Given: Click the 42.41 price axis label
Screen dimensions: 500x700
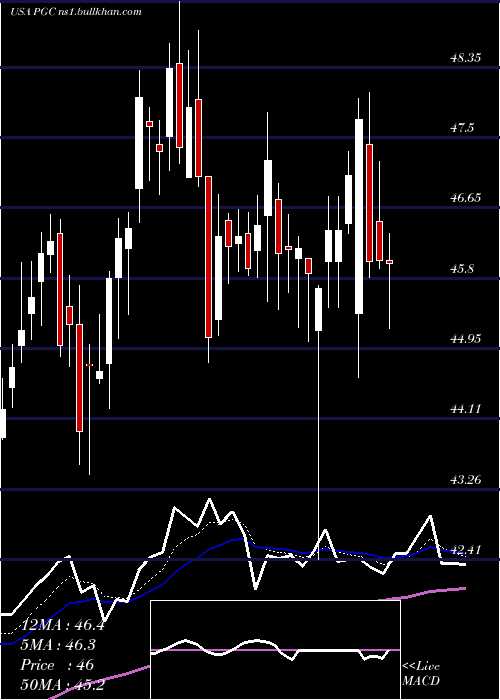Looking at the screenshot, I should tap(466, 550).
